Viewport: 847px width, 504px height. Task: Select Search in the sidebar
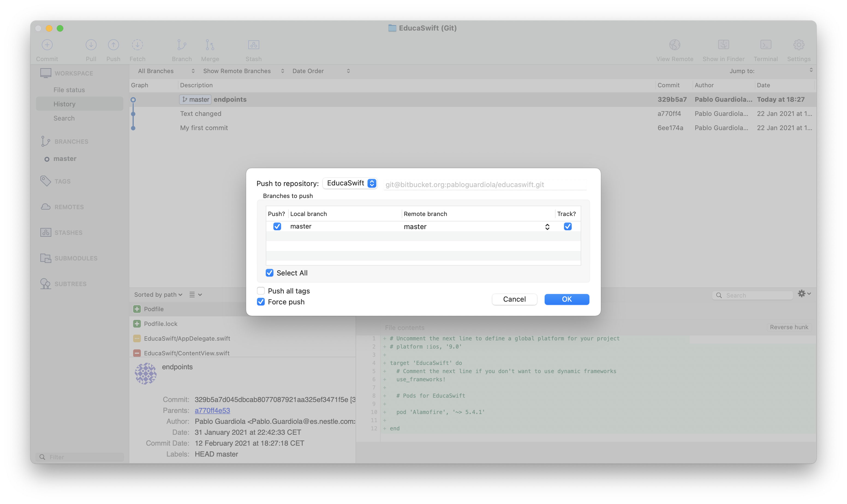(64, 118)
